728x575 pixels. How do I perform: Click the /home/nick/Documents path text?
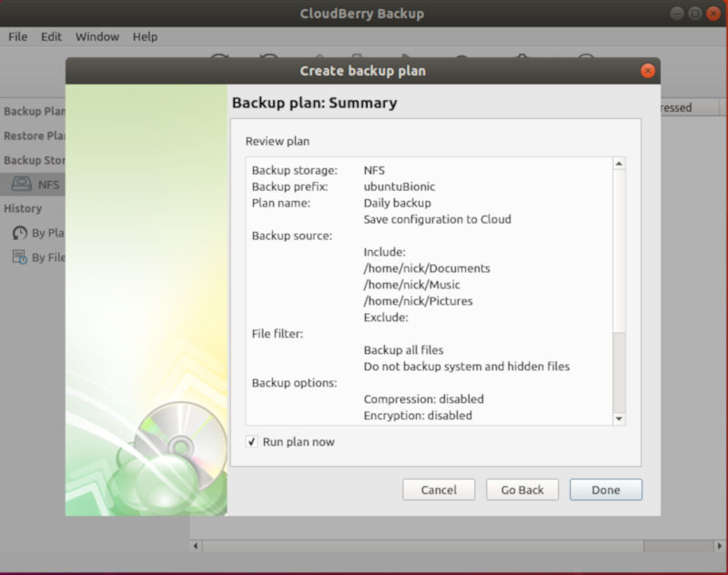tap(427, 268)
